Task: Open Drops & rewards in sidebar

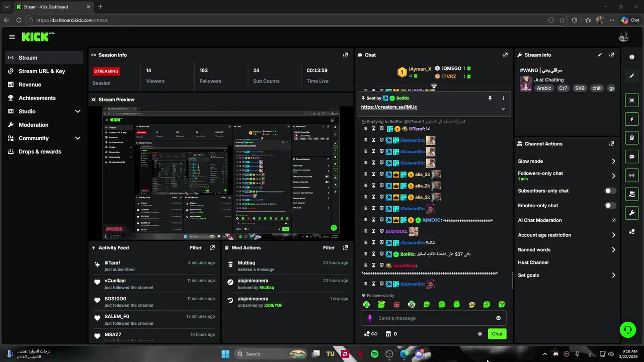Action: [x=44, y=151]
